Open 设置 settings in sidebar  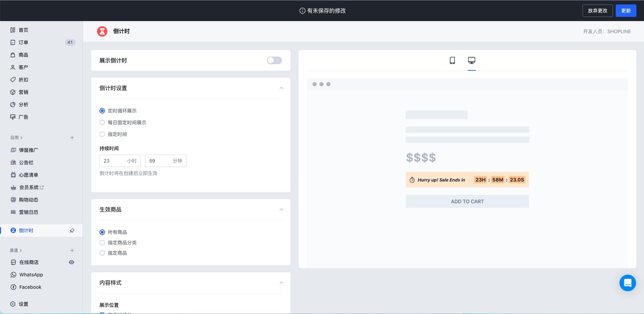pyautogui.click(x=23, y=304)
